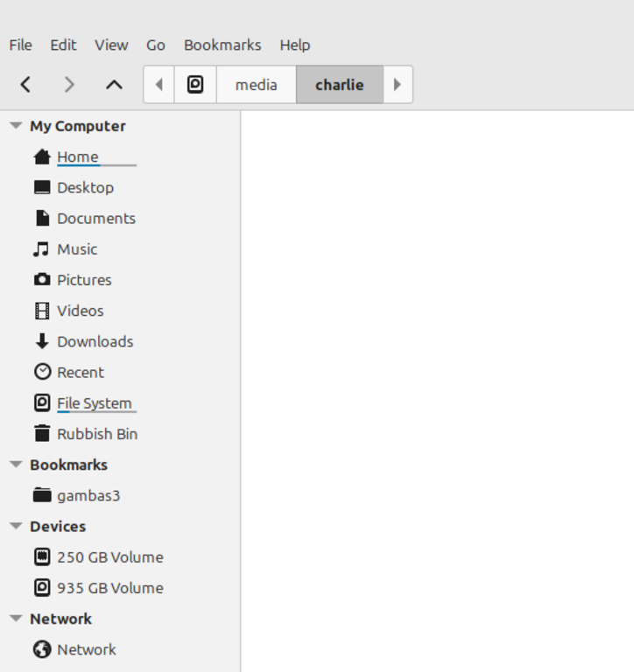Click the My Computer heading text
Image resolution: width=634 pixels, height=672 pixels.
click(x=78, y=126)
